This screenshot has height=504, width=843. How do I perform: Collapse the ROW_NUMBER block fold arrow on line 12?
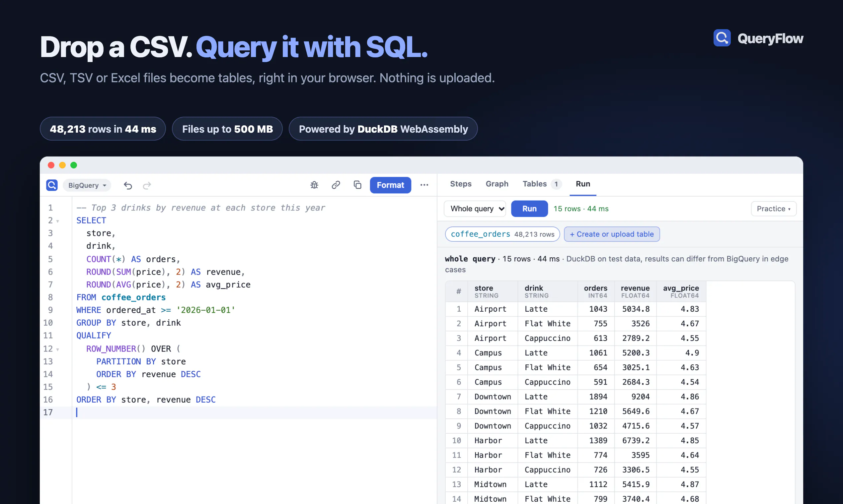(x=58, y=349)
